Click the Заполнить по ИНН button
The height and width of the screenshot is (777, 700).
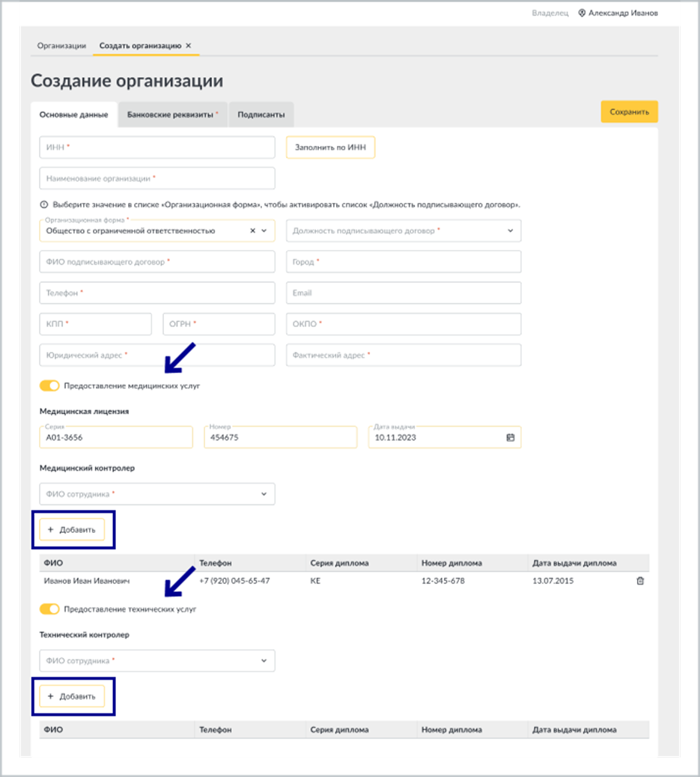(x=330, y=147)
